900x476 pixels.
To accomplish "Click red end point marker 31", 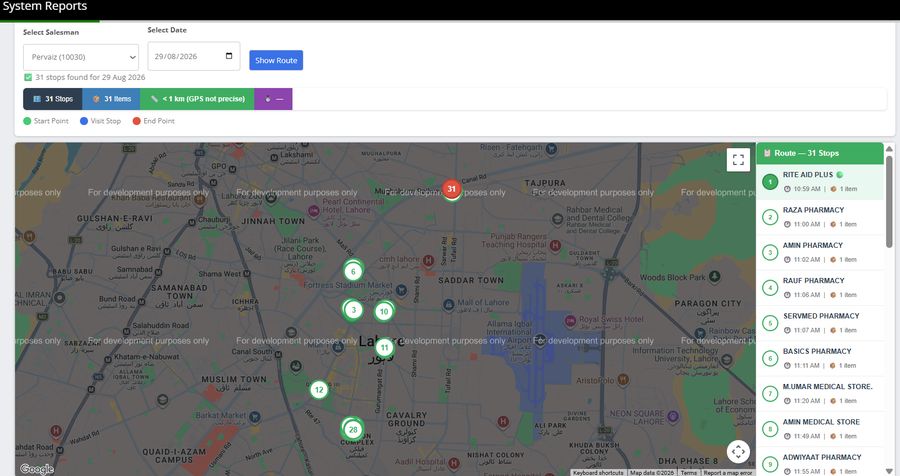I will pos(452,189).
